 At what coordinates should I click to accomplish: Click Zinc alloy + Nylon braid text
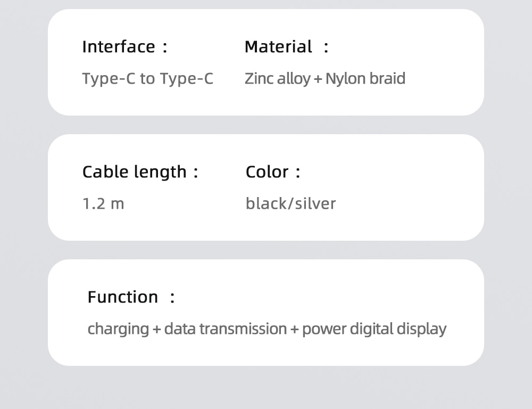click(x=325, y=79)
